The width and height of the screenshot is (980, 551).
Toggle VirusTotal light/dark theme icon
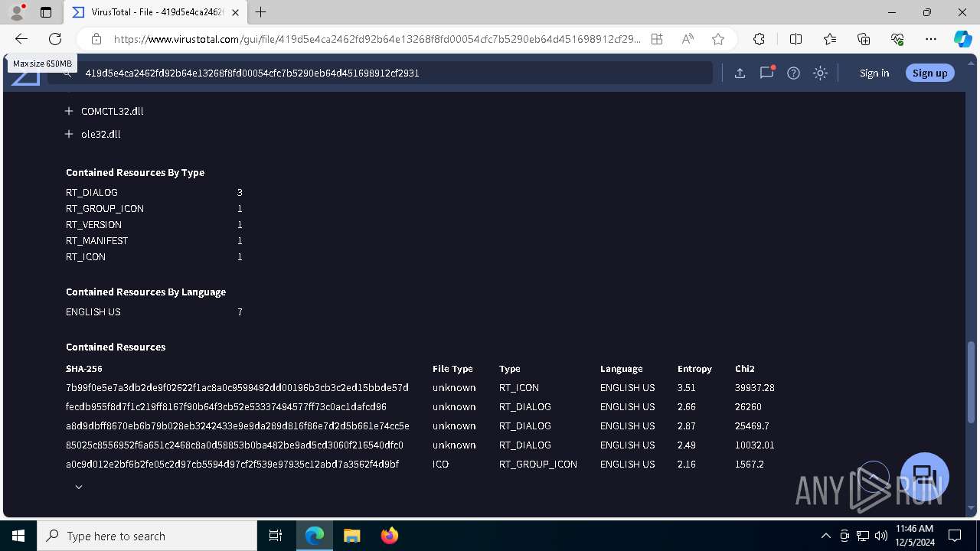[x=820, y=73]
